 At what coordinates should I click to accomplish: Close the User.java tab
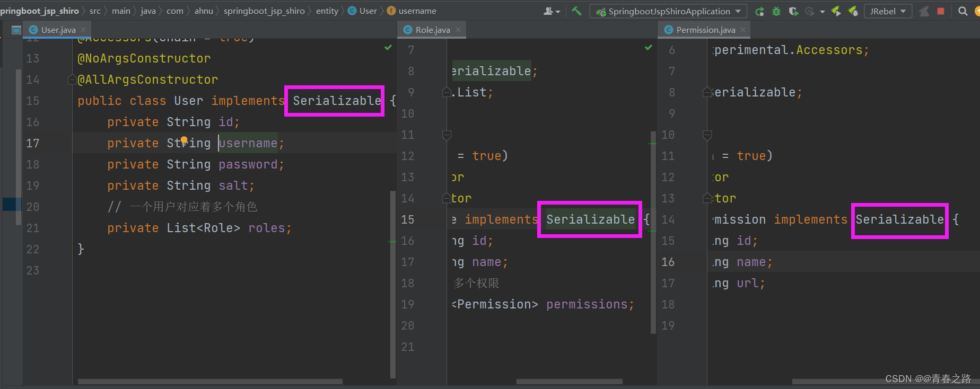pos(83,30)
